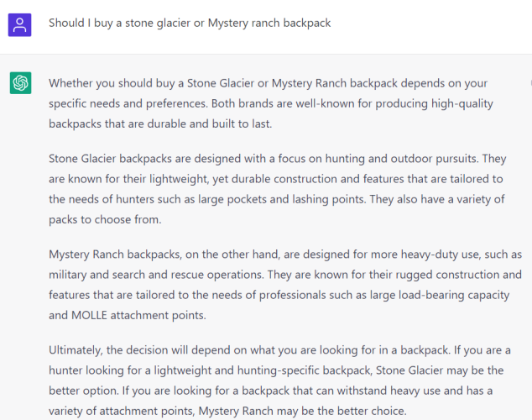Click 'Mystery ranch backpack' in the user's question
Screen dimensions: 532x420
(269, 23)
